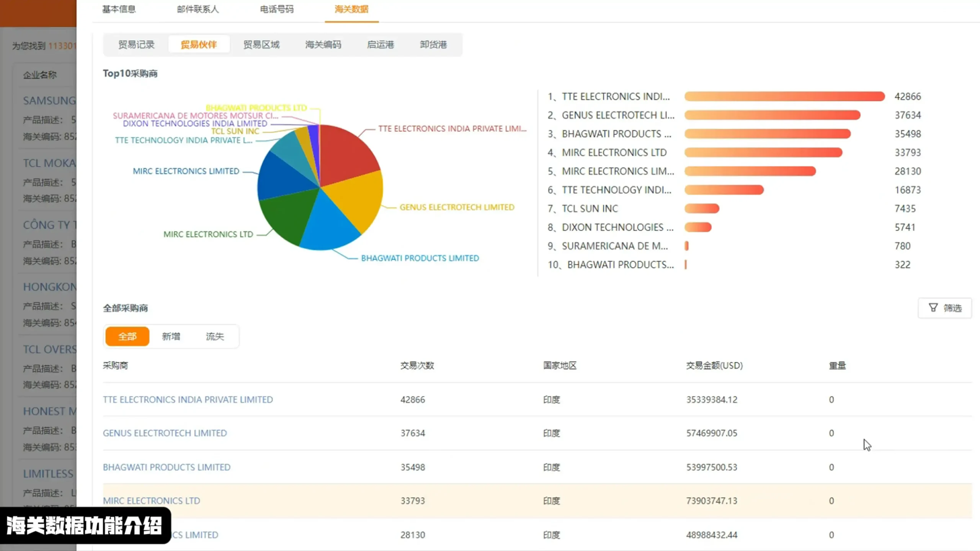Screen dimensions: 980x551
Task: Switch to the 卸货港 sub-tab
Action: [x=433, y=45]
